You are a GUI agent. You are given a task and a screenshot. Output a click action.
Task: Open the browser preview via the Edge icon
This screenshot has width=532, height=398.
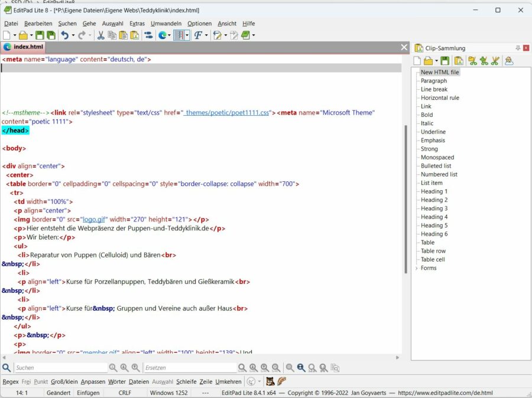pyautogui.click(x=163, y=35)
